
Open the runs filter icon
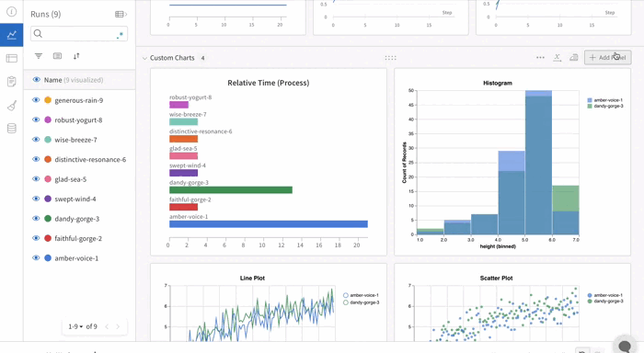pyautogui.click(x=39, y=56)
